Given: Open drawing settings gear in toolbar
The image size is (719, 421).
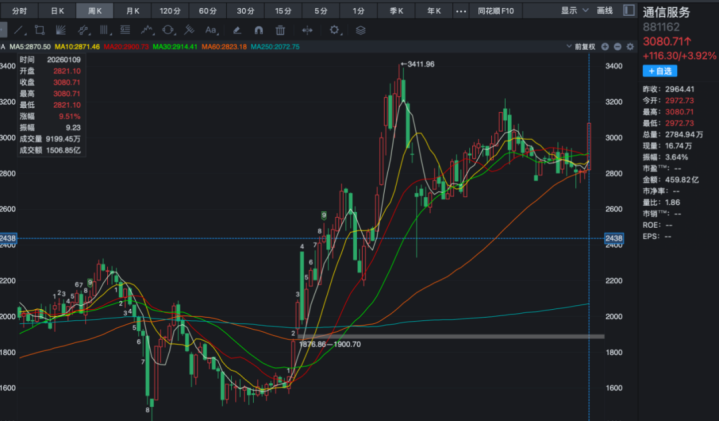Looking at the screenshot, I should coord(335,30).
